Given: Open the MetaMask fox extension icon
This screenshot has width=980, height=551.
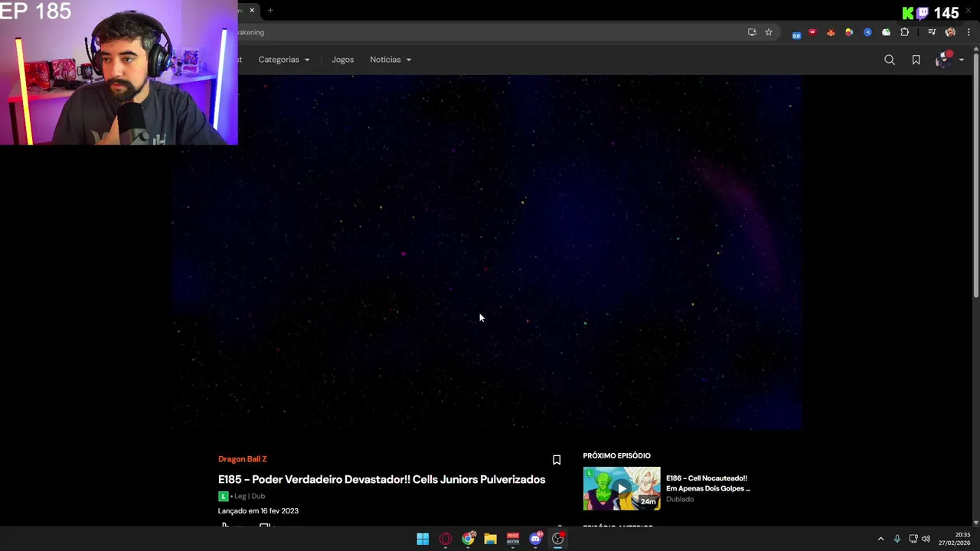Looking at the screenshot, I should click(831, 32).
